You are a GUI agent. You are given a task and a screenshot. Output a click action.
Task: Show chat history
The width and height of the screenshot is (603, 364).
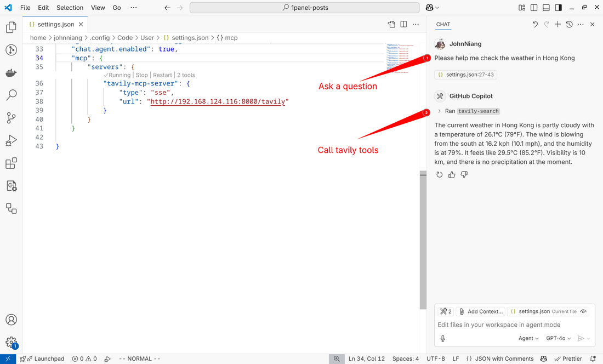coord(569,24)
